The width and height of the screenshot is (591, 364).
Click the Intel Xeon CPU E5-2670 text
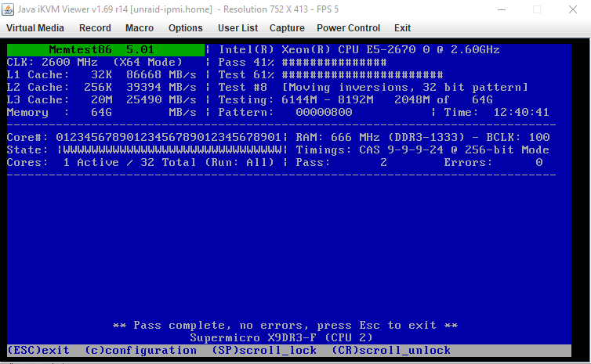359,49
